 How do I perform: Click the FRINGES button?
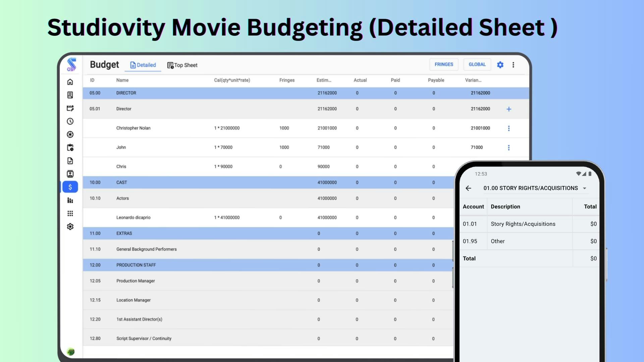coord(444,64)
